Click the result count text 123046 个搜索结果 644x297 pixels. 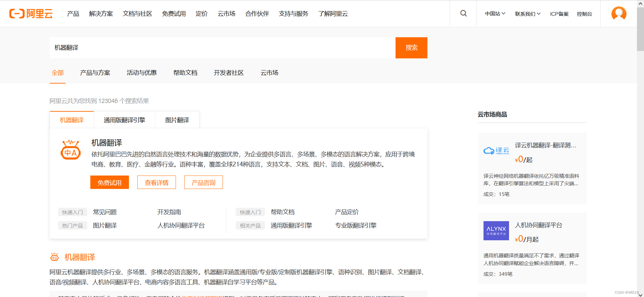(x=124, y=101)
